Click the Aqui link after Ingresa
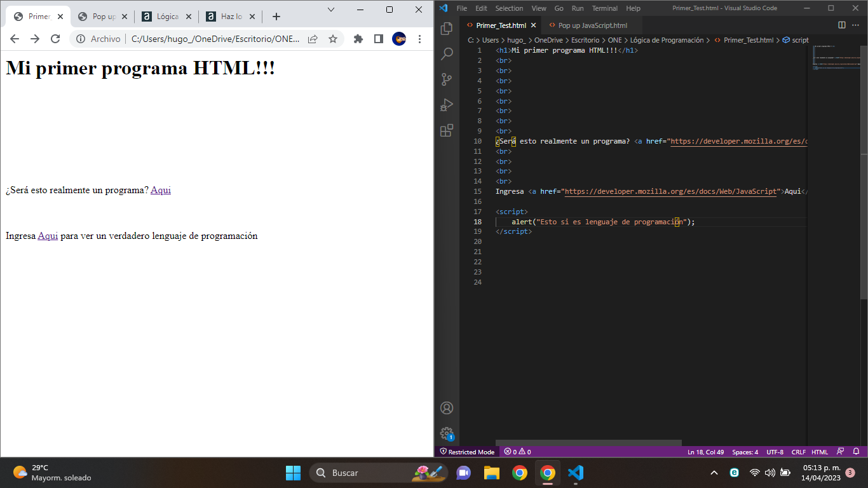This screenshot has width=868, height=488. tap(48, 236)
